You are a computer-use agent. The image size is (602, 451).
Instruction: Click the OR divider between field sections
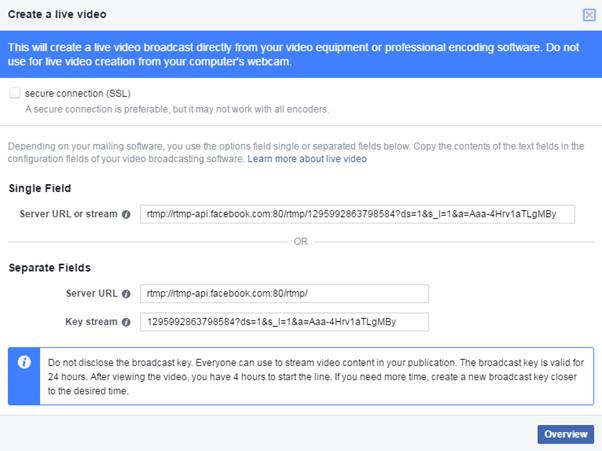click(301, 241)
